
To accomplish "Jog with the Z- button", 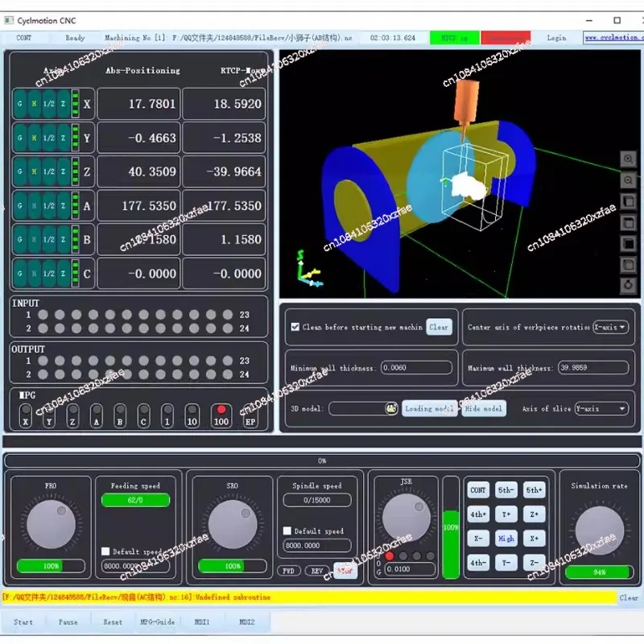I will tap(534, 562).
